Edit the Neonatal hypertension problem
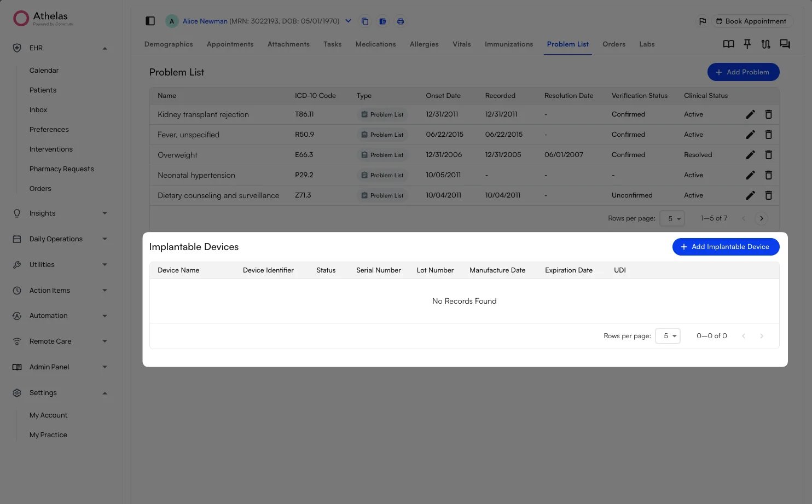Viewport: 812px width, 504px height. pyautogui.click(x=750, y=175)
